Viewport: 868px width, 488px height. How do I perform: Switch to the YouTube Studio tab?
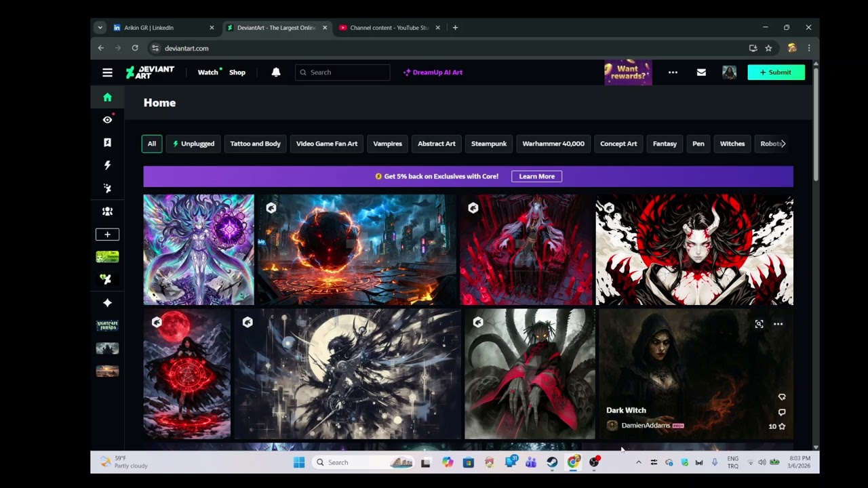pyautogui.click(x=389, y=28)
